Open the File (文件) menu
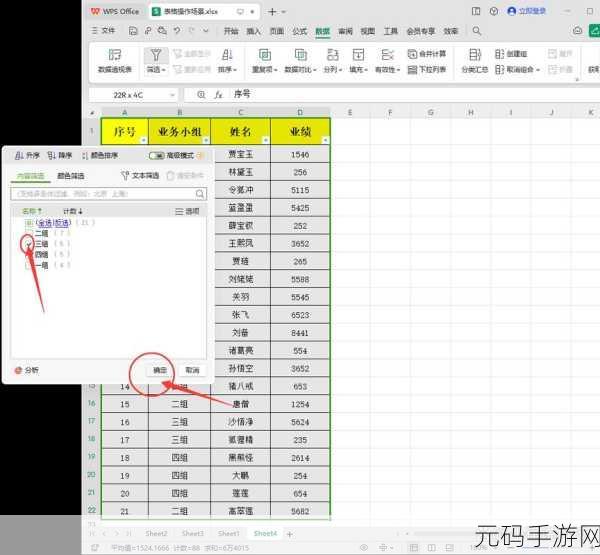This screenshot has height=555, width=600. click(104, 31)
